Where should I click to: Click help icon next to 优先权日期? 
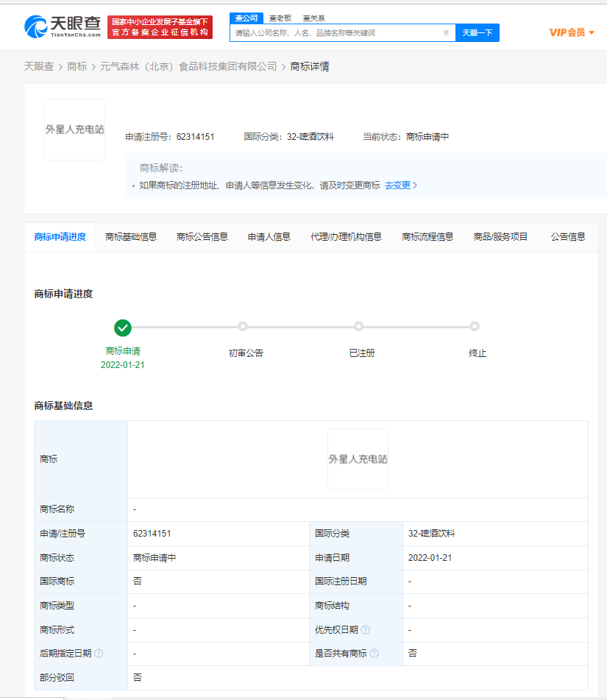click(x=366, y=629)
